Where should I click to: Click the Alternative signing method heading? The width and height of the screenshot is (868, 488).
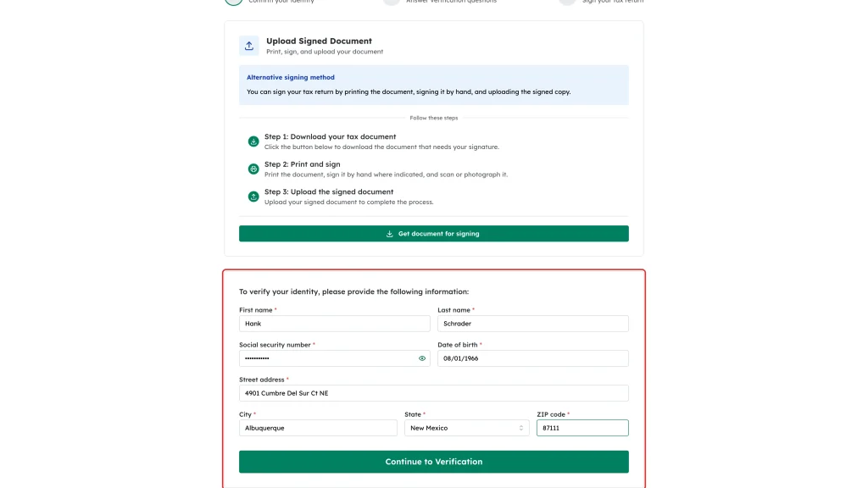pos(291,77)
